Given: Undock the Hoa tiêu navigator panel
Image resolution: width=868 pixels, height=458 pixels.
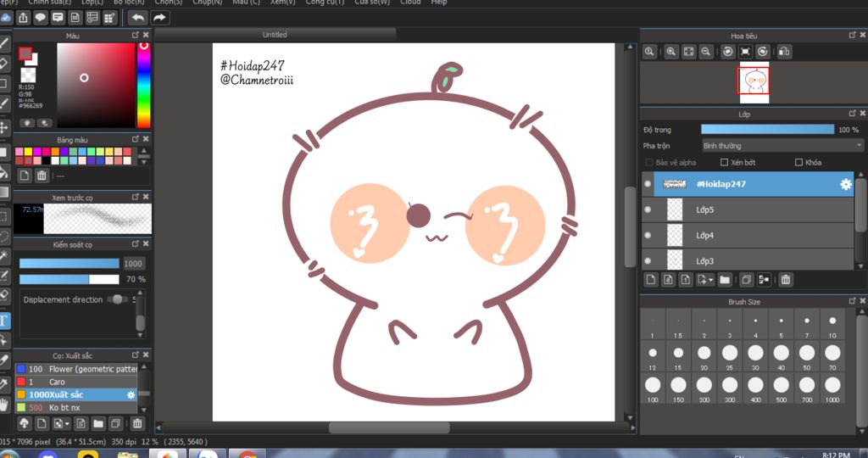Looking at the screenshot, I should pyautogui.click(x=853, y=35).
